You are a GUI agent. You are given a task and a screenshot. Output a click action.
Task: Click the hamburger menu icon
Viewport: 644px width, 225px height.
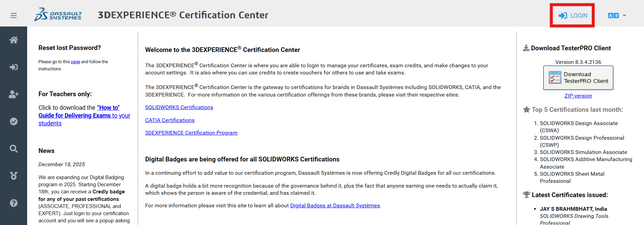(14, 16)
